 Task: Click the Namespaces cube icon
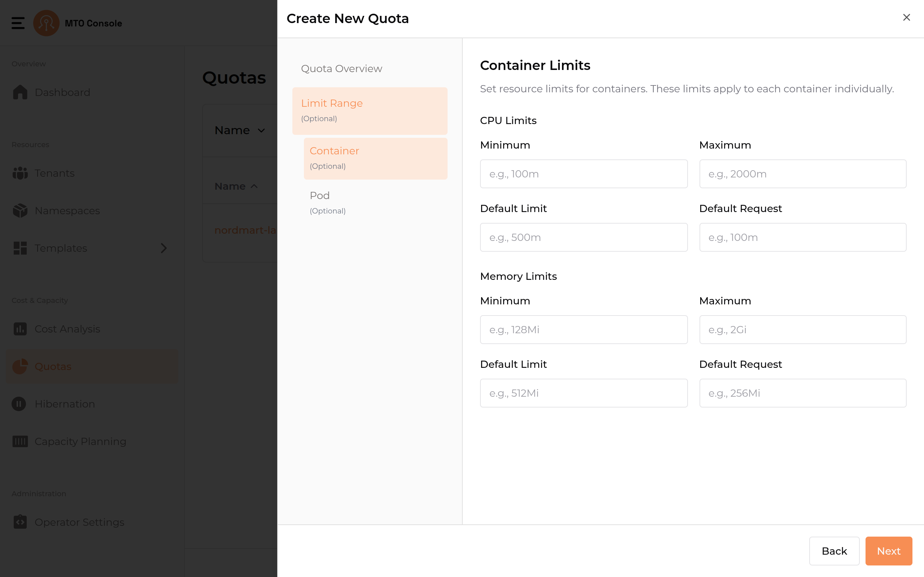[20, 211]
